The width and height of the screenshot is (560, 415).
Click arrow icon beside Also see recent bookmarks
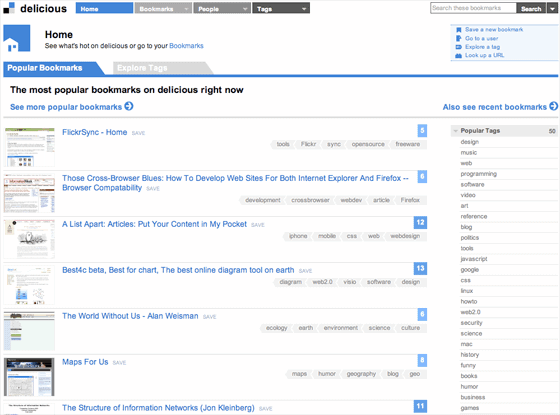(x=554, y=106)
